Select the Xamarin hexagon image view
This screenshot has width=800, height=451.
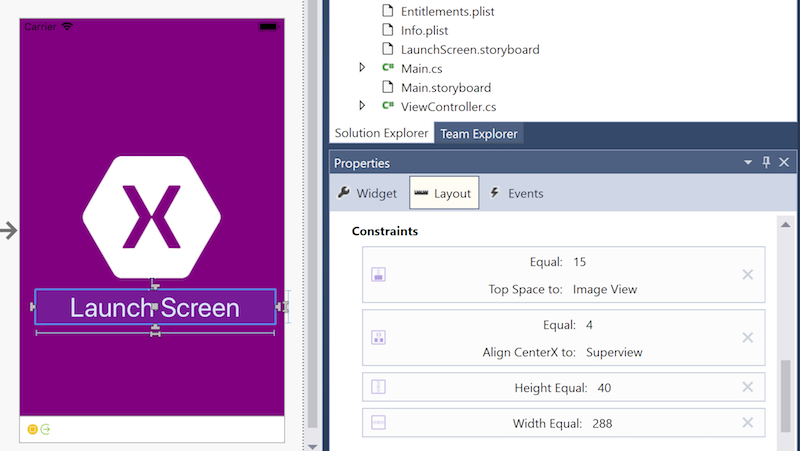(152, 217)
